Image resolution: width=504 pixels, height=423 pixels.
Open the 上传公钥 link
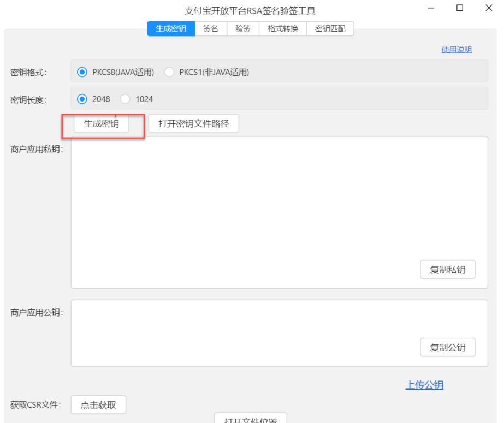pyautogui.click(x=424, y=385)
